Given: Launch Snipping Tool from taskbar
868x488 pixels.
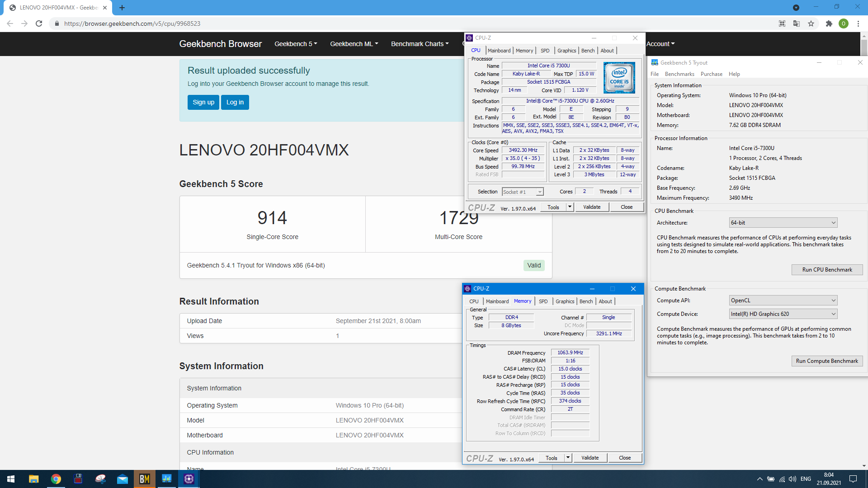Looking at the screenshot, I should pos(100,479).
